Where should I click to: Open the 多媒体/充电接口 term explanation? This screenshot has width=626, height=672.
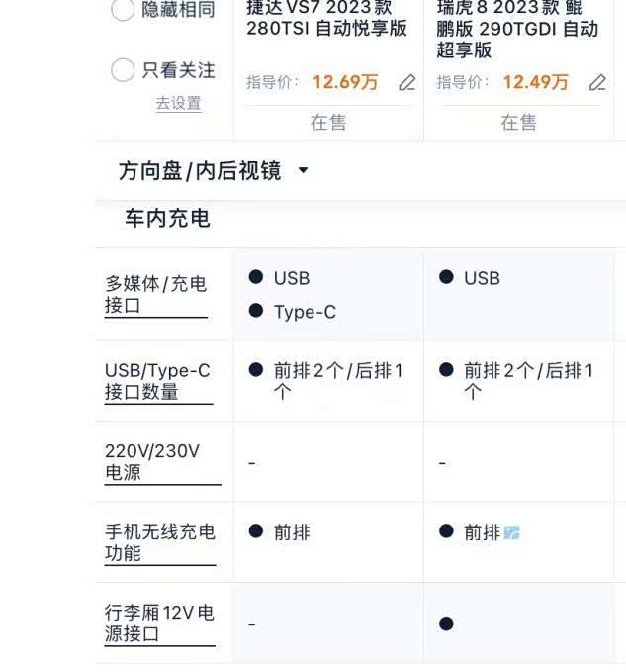coord(155,295)
